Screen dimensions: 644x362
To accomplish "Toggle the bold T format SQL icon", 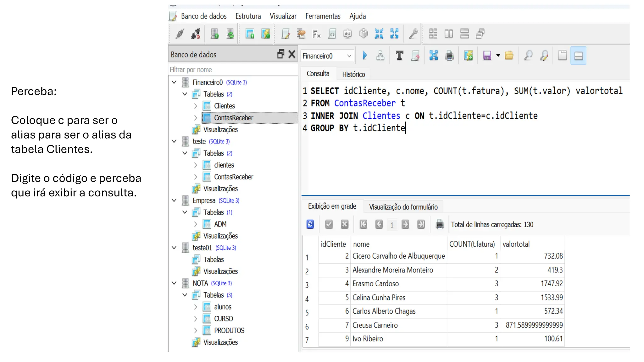I will tap(399, 56).
